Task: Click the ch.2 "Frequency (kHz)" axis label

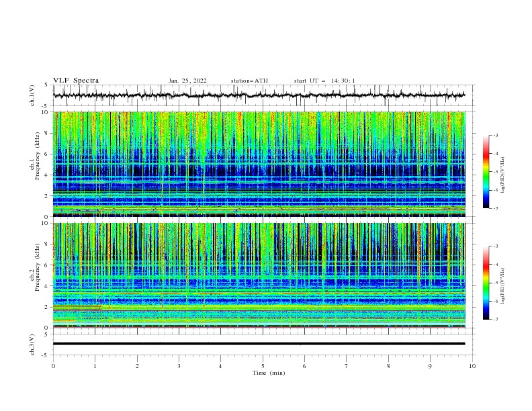Action: 37,267
